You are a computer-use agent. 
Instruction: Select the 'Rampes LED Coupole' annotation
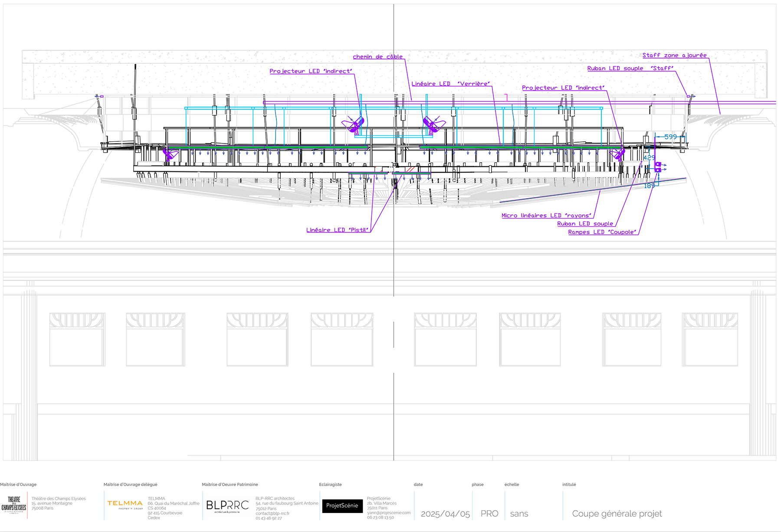602,232
